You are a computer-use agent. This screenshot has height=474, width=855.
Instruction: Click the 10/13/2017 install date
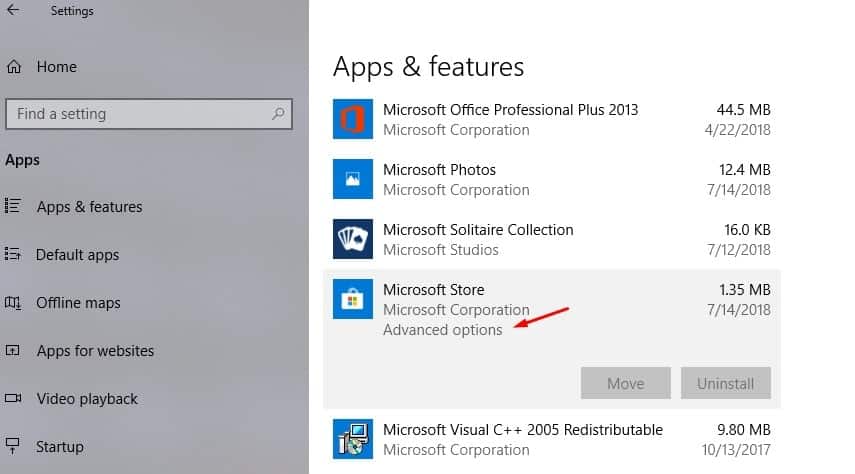coord(736,450)
